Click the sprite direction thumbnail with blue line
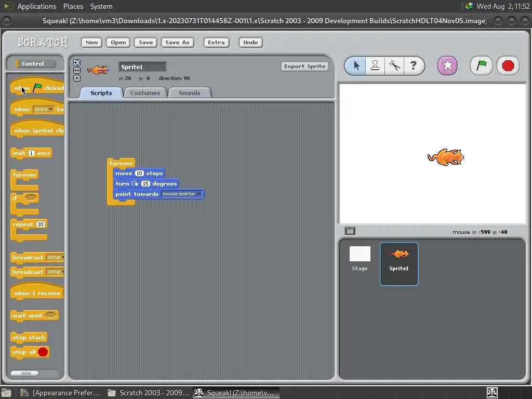 pos(98,70)
